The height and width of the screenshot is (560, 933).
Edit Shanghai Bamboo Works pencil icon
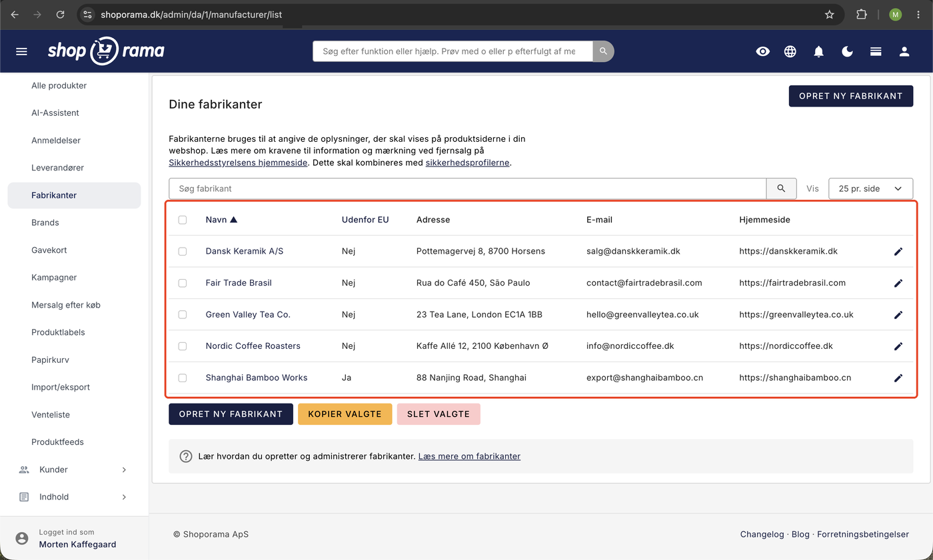coord(898,378)
